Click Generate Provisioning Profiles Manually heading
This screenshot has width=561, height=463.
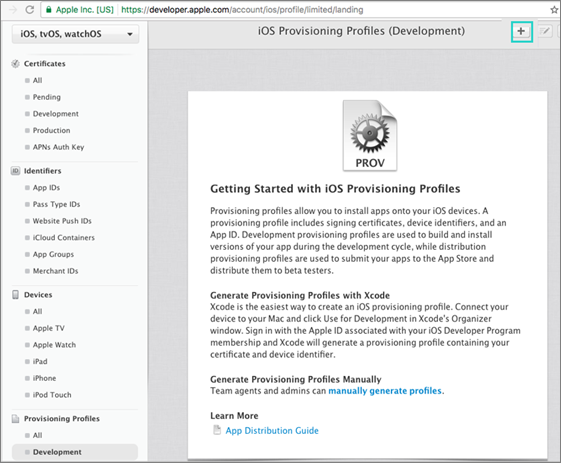point(296,379)
